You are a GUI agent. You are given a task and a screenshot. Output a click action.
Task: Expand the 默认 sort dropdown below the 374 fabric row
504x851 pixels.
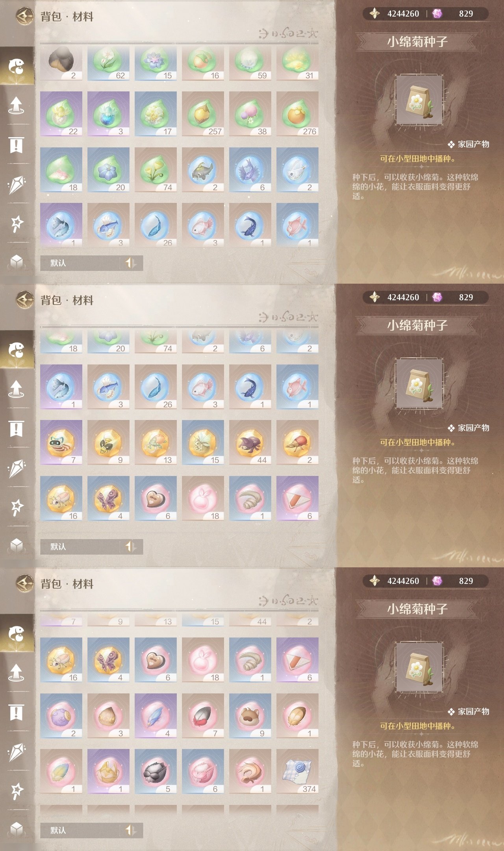(80, 830)
